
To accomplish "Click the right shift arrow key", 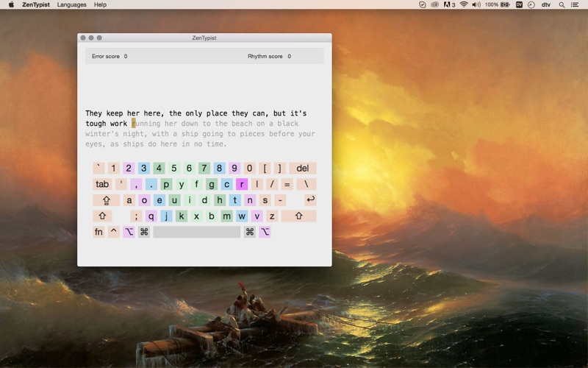I will point(298,216).
